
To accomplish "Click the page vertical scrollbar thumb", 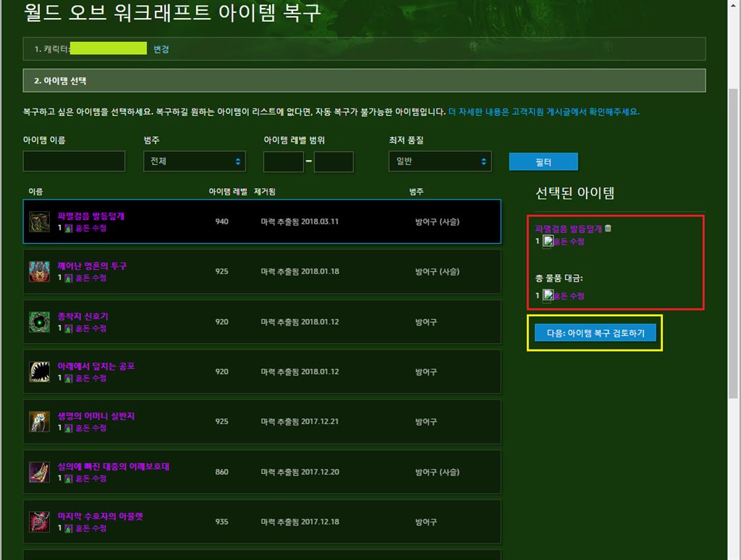I will [733, 243].
